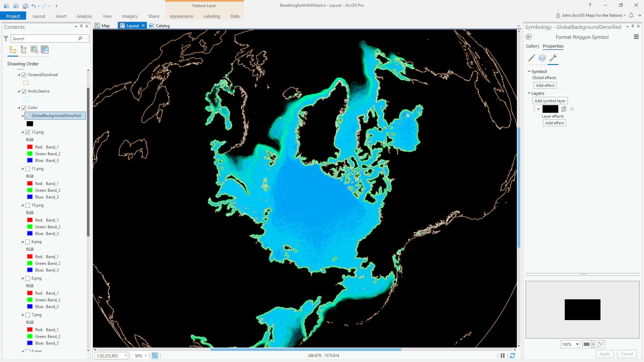
Task: Click the refresh view icon in status bar
Action: [x=512, y=356]
